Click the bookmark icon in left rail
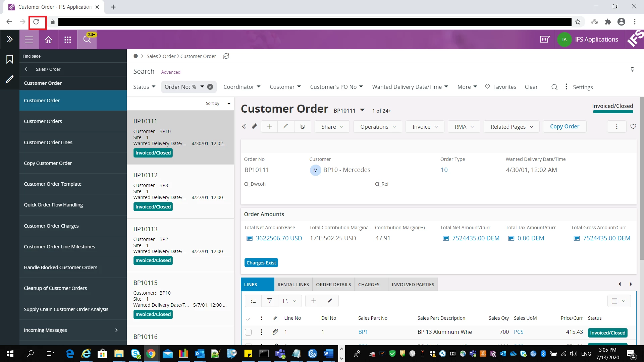644x362 pixels. pos(9,59)
